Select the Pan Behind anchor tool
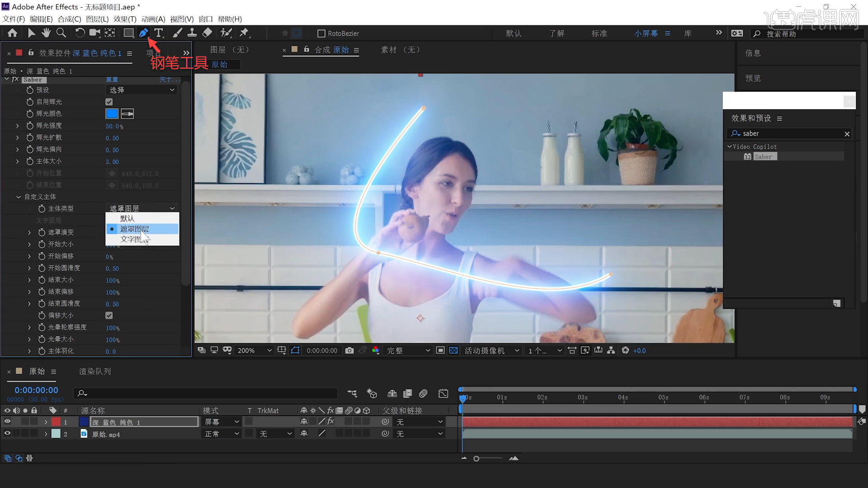 coord(110,33)
